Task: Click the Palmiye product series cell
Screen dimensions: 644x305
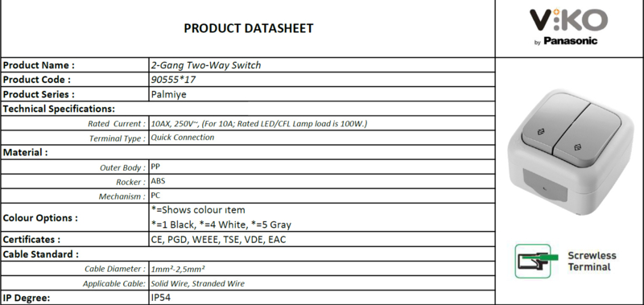Action: [322, 94]
